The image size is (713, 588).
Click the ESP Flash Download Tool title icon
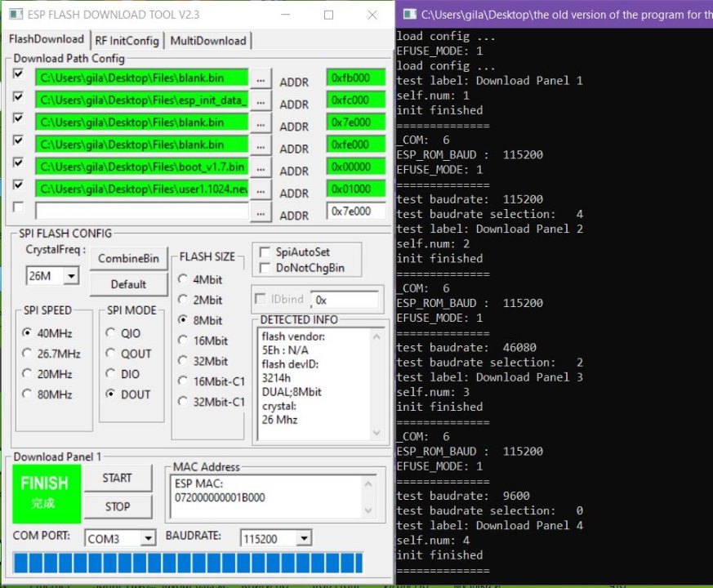tap(16, 15)
